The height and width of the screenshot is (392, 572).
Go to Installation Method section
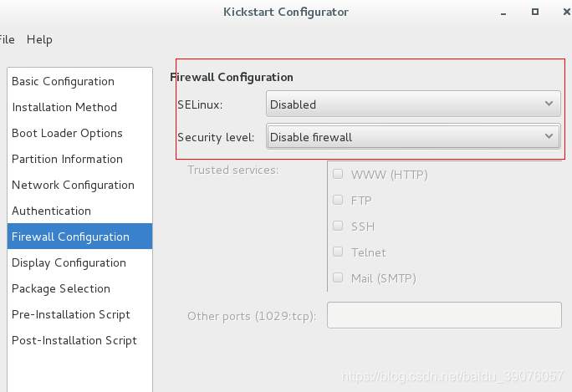(64, 107)
